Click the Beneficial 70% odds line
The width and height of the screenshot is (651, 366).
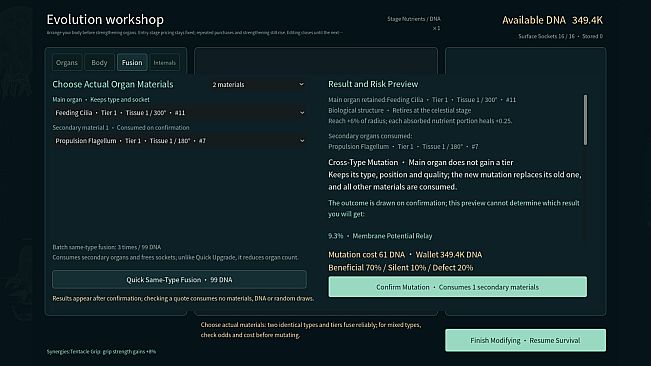coord(401,268)
